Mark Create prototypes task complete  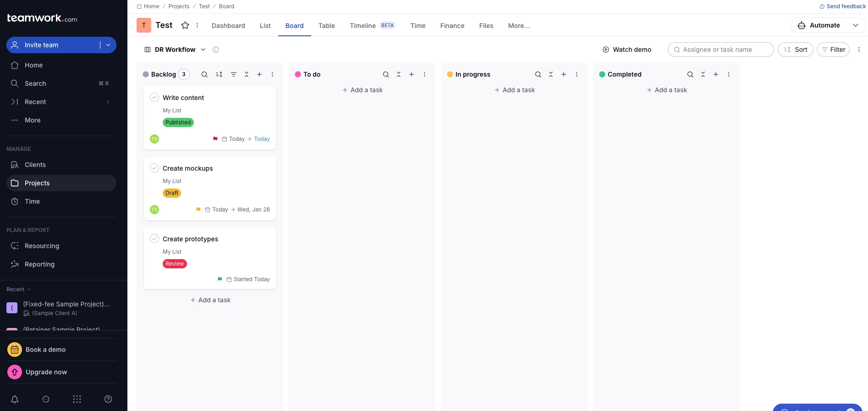pyautogui.click(x=154, y=239)
